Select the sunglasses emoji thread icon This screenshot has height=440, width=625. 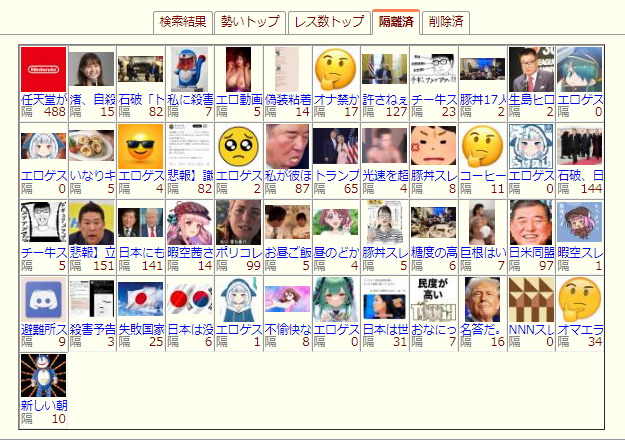tap(140, 145)
